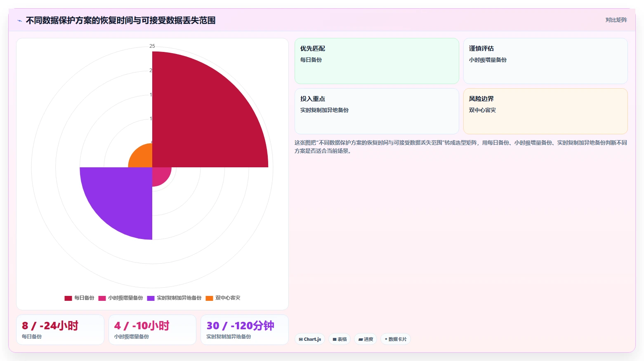Screen dimensions: 644x361
Task: Open the 优先匹配 card
Action: click(x=377, y=61)
